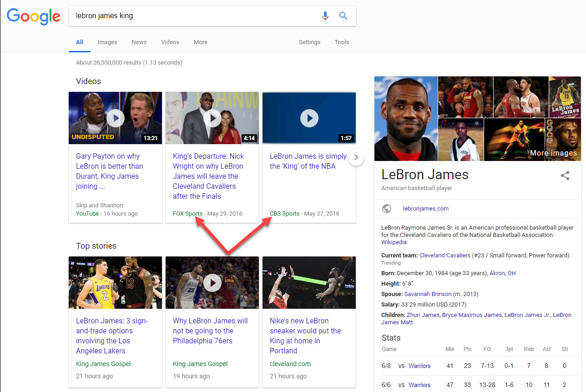Switch to the Images tab
Viewport: 586px width, 392px height.
[107, 42]
